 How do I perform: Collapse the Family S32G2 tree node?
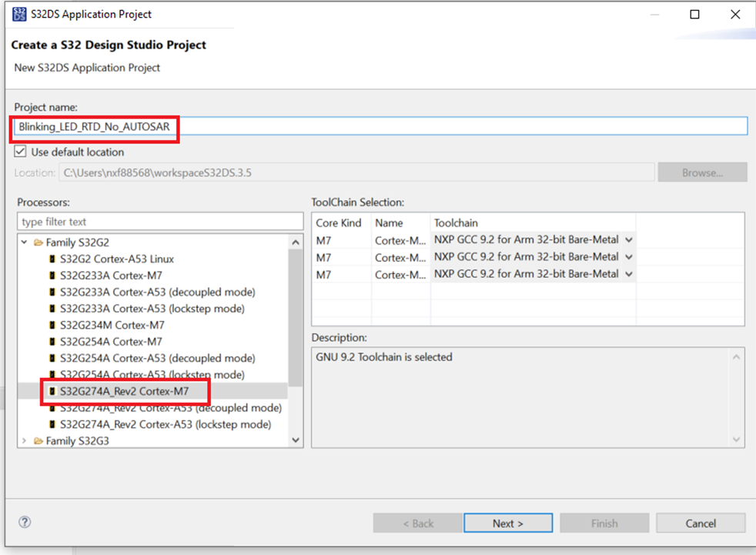coord(24,242)
